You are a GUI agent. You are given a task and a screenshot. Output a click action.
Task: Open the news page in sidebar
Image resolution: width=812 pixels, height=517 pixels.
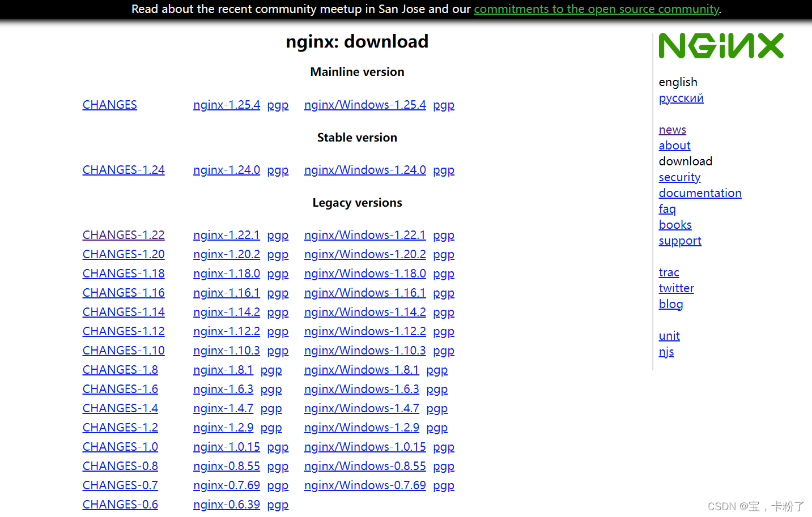pyautogui.click(x=673, y=130)
